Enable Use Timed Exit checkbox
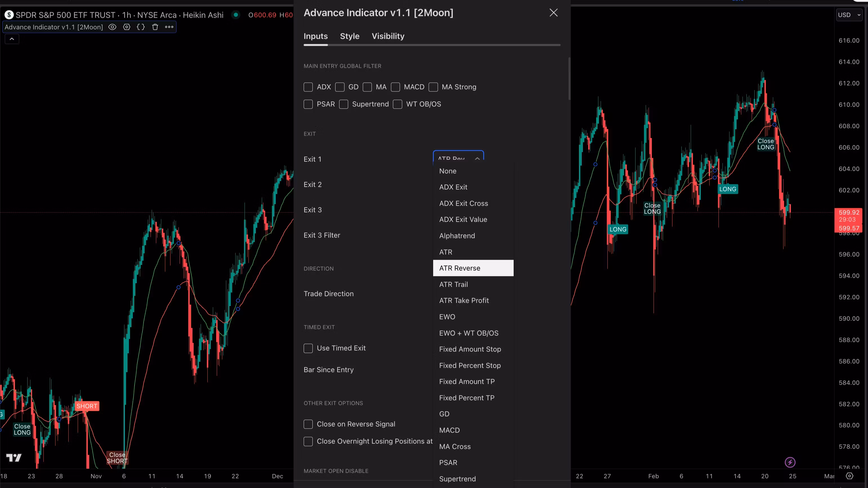Image resolution: width=868 pixels, height=488 pixels. click(308, 348)
